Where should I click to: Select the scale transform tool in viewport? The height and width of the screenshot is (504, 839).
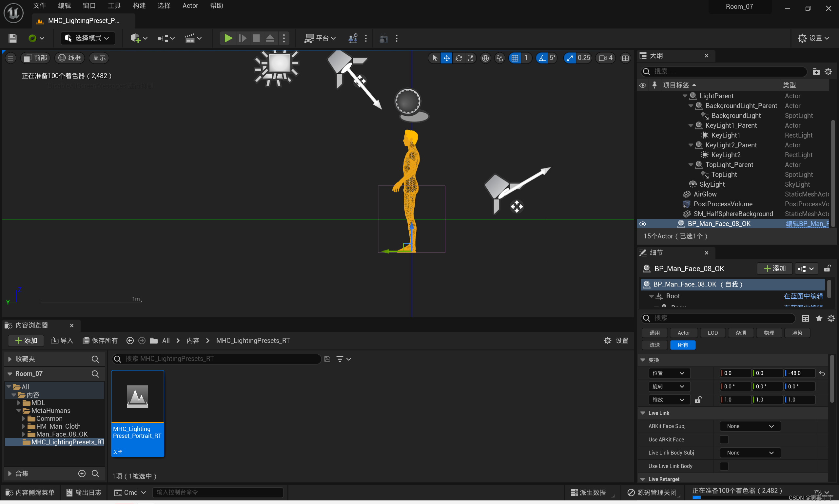click(470, 58)
